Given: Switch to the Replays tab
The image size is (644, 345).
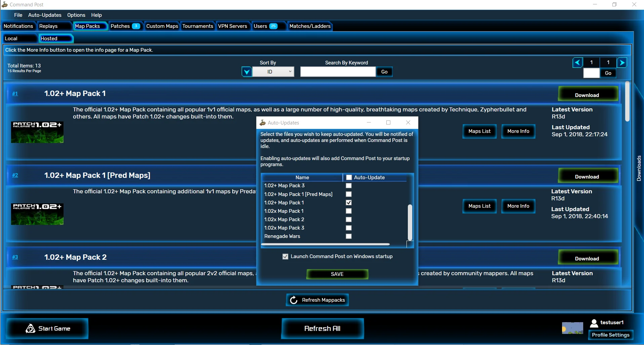Looking at the screenshot, I should 54,26.
